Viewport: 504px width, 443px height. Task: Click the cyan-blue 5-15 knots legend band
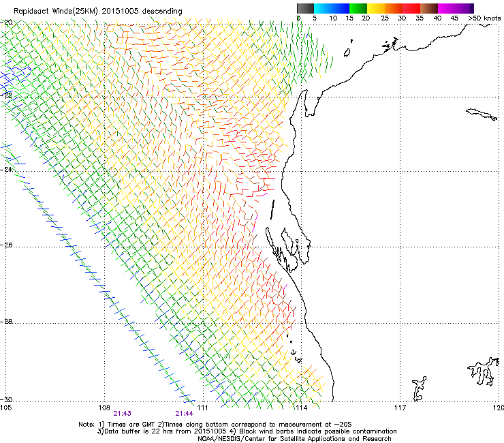[x=332, y=8]
